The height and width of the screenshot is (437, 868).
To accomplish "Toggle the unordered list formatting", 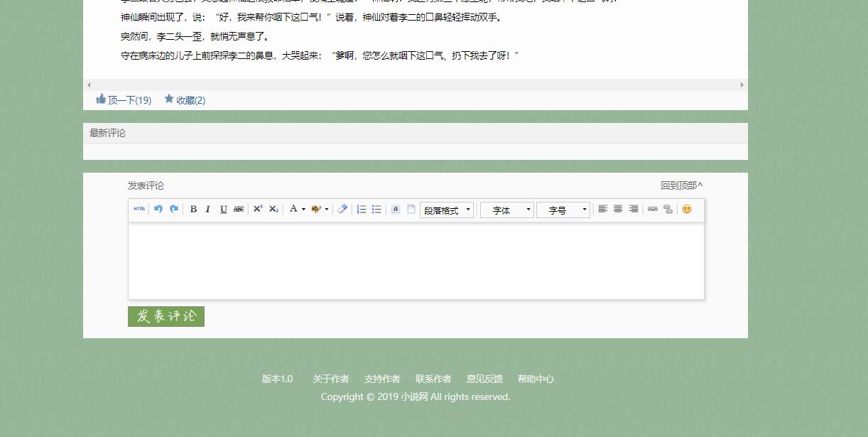I will [x=376, y=209].
